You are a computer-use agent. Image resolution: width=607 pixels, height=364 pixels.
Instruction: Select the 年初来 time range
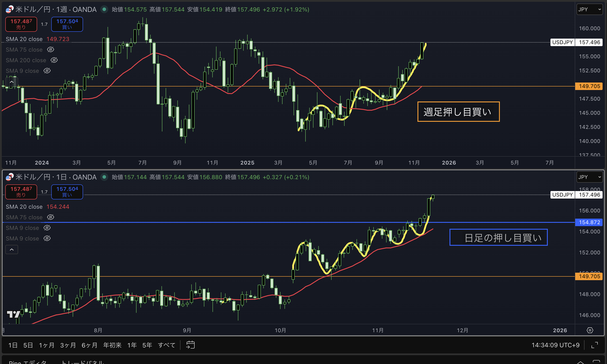pyautogui.click(x=112, y=345)
